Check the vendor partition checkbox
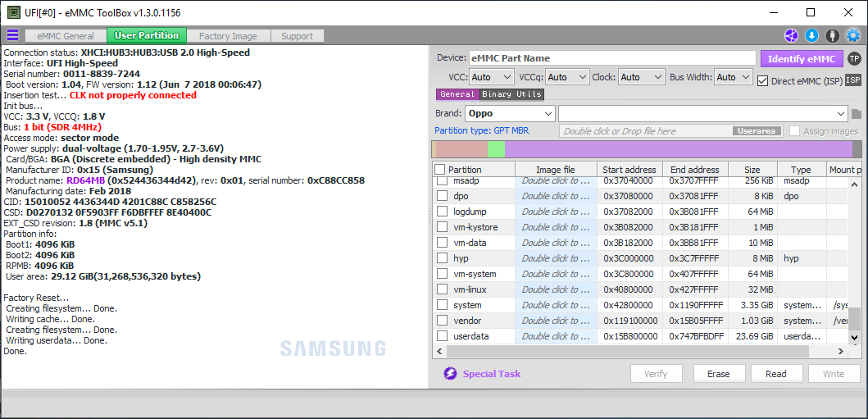The height and width of the screenshot is (419, 868). (443, 321)
